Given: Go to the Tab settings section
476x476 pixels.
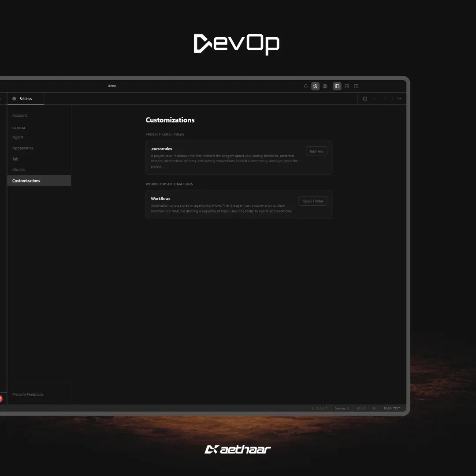Looking at the screenshot, I should (15, 159).
